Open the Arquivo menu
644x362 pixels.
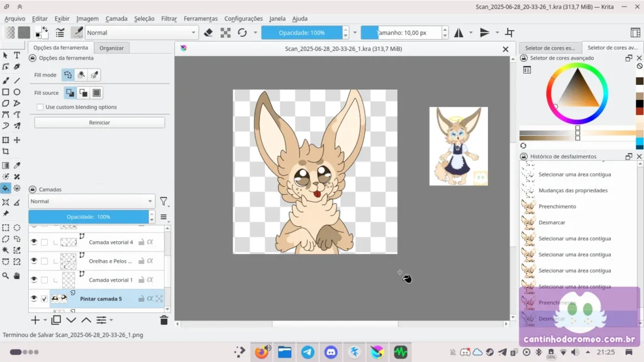tap(15, 18)
